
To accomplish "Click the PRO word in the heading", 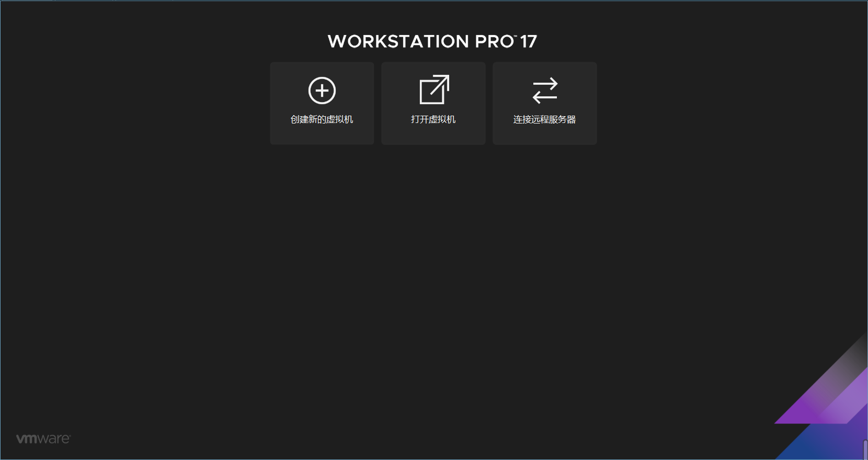I will click(x=494, y=41).
